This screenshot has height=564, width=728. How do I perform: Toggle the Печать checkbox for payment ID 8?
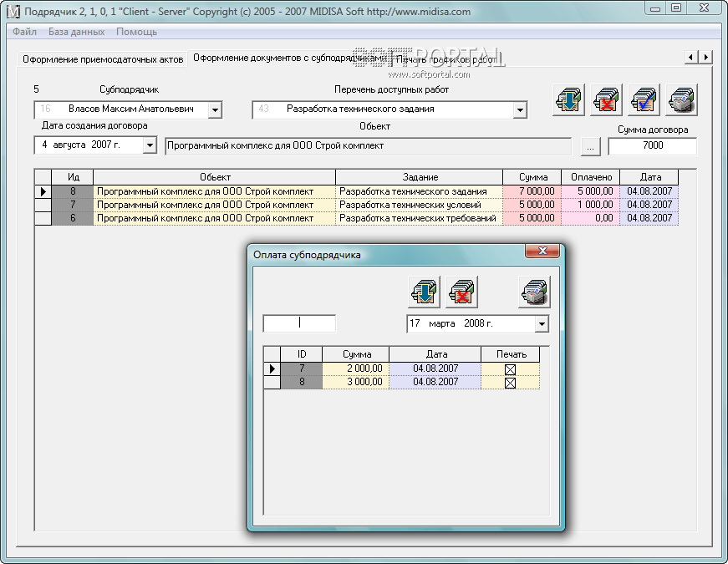point(510,383)
